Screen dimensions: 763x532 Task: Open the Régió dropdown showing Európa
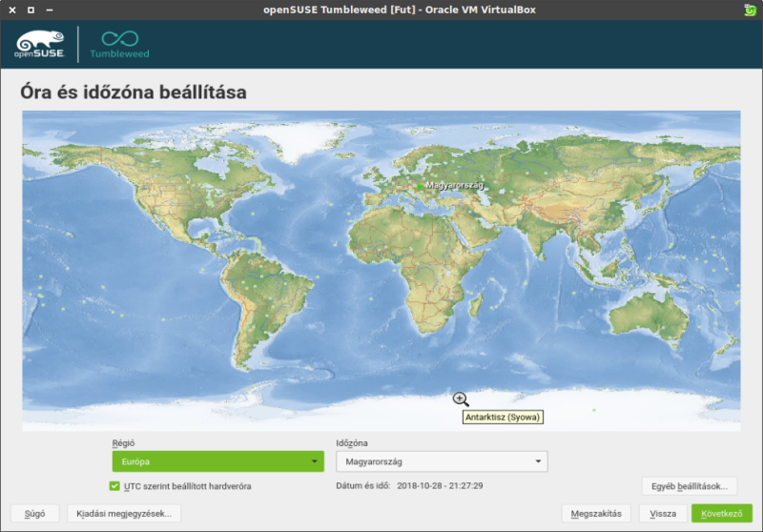(x=218, y=461)
